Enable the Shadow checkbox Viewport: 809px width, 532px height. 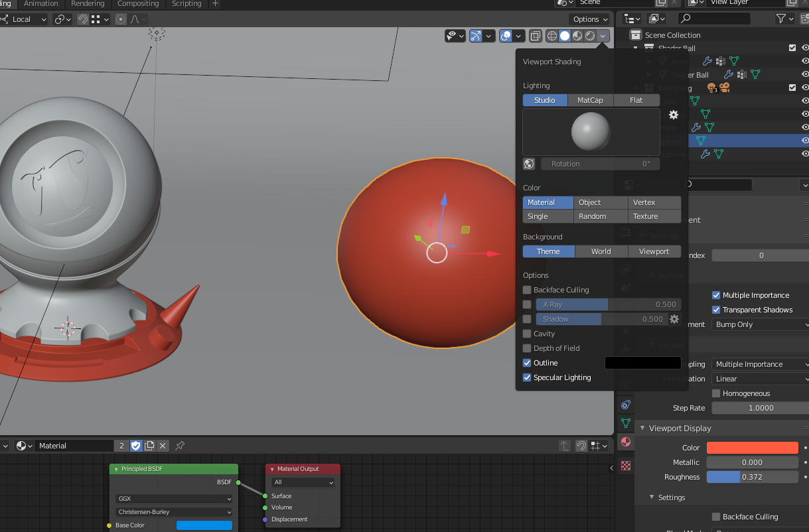(x=527, y=319)
